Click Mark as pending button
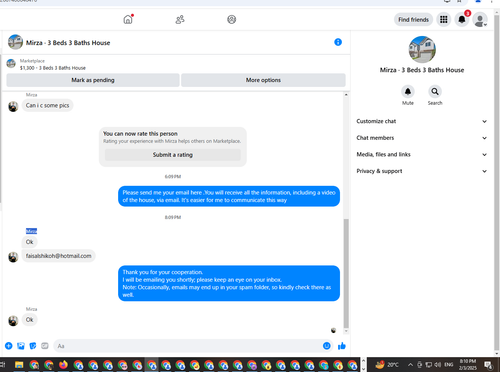 (x=93, y=80)
